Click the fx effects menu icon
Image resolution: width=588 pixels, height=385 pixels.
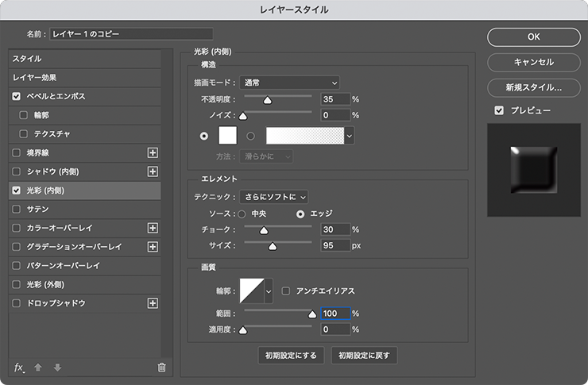20,367
